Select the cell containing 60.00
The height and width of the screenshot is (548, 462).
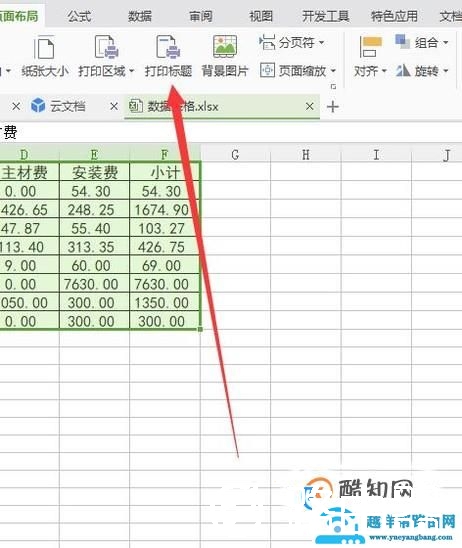click(95, 265)
